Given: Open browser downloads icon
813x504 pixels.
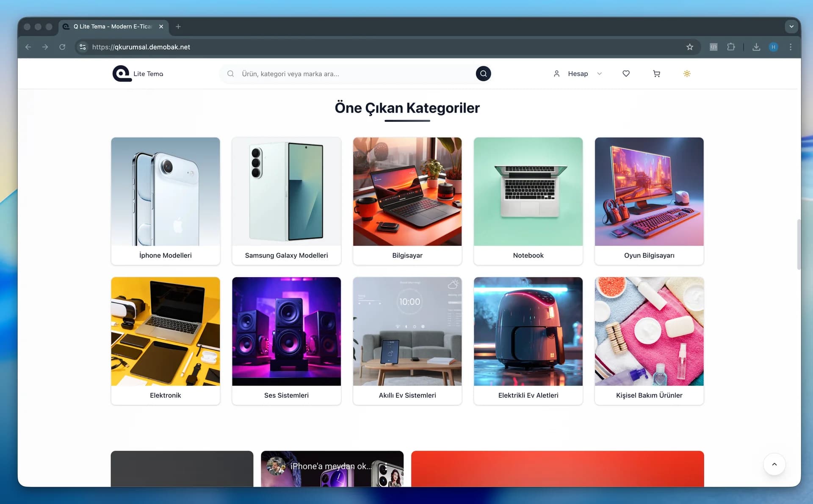Looking at the screenshot, I should [756, 47].
